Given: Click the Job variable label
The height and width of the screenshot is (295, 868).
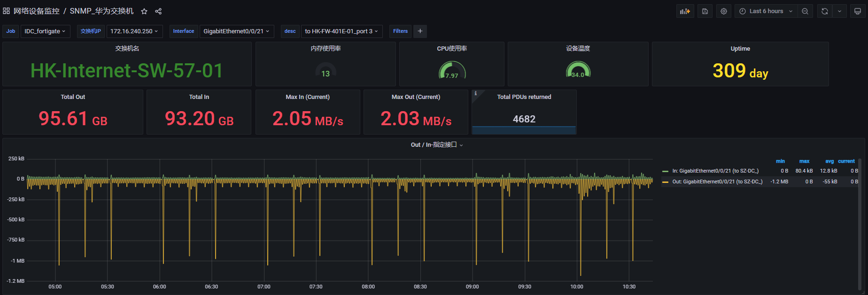Looking at the screenshot, I should (x=11, y=31).
